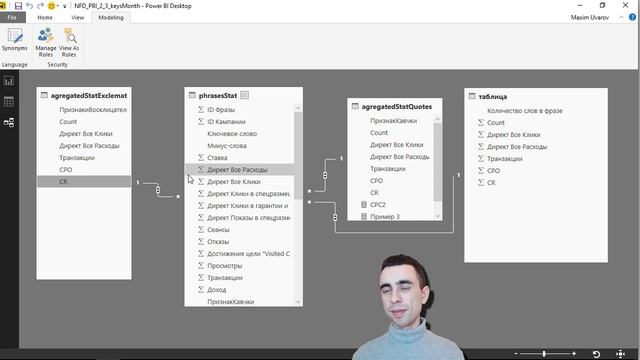Open the help question mark icon
The height and width of the screenshot is (360, 640).
(632, 17)
